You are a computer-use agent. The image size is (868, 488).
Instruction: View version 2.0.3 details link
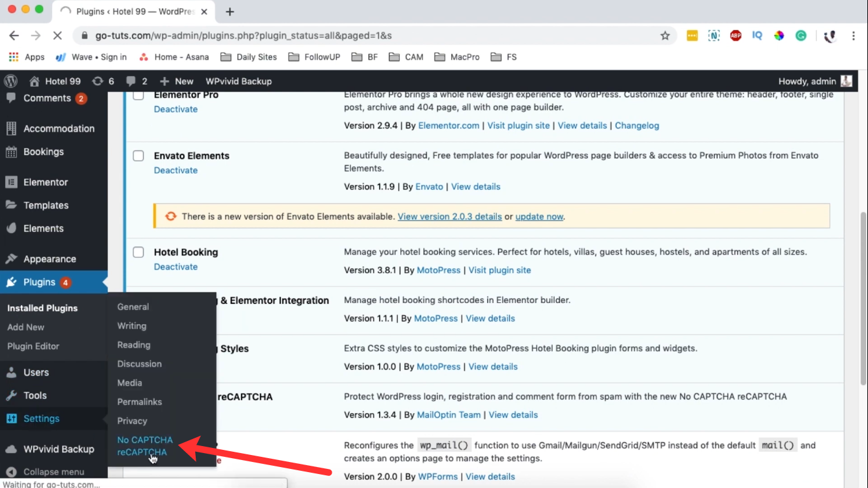[x=450, y=217]
